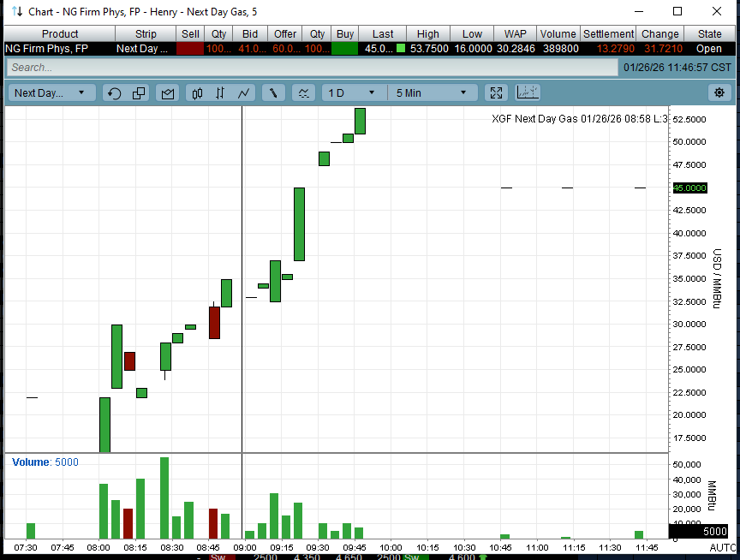The image size is (740, 560).
Task: Click the Volume value 389800
Action: [561, 49]
